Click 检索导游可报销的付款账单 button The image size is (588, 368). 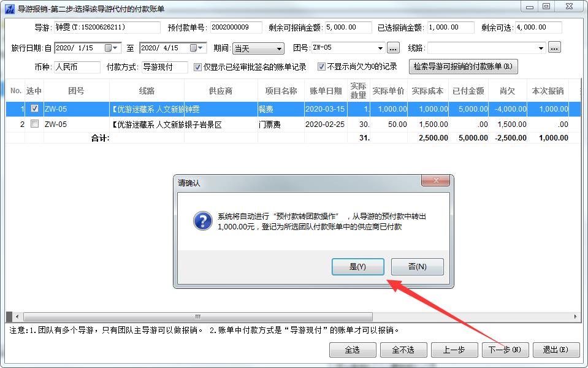coord(463,66)
